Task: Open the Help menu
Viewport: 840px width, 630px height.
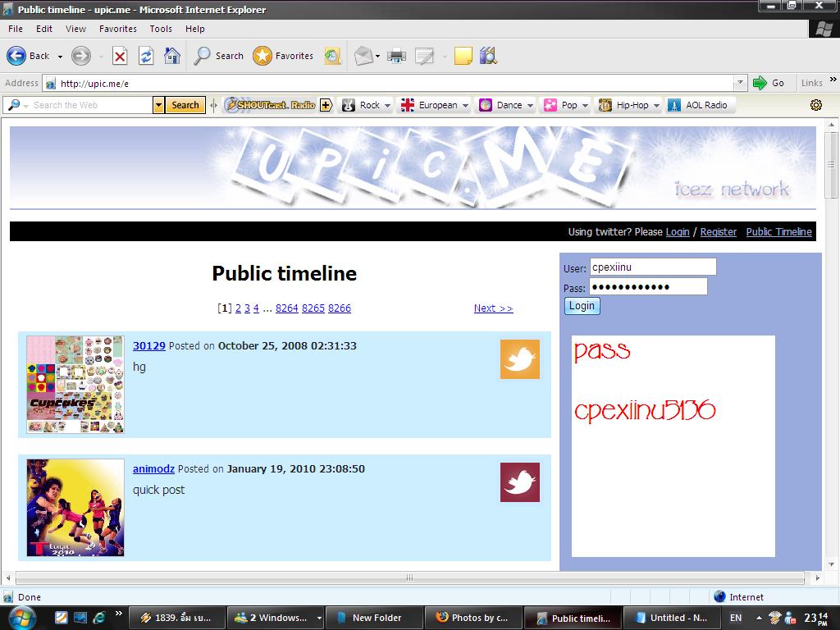Action: (x=195, y=29)
